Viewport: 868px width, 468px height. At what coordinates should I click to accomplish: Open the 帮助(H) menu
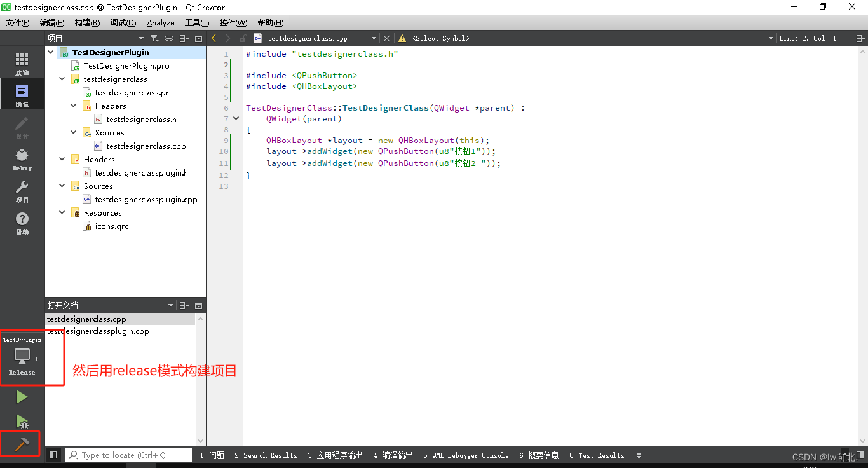pyautogui.click(x=271, y=23)
